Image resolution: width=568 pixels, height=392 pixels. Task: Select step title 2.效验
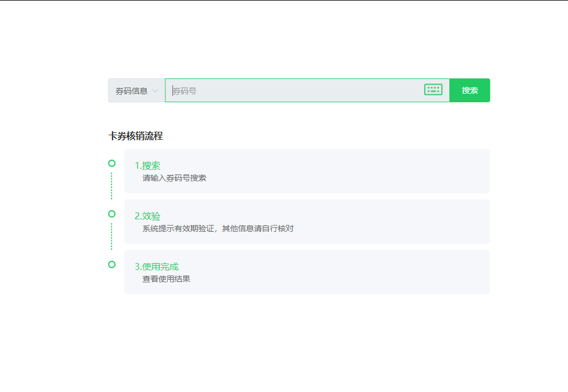tap(147, 216)
